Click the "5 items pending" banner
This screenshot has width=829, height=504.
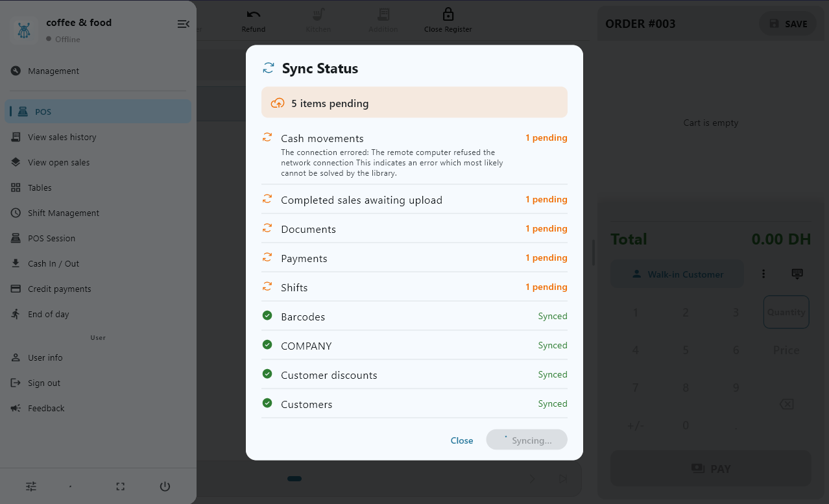tap(414, 102)
